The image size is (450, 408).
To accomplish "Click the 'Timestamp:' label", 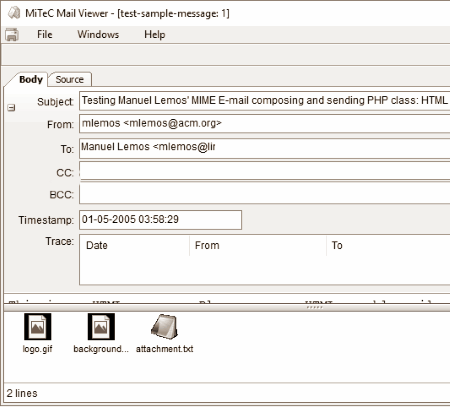I will point(46,220).
